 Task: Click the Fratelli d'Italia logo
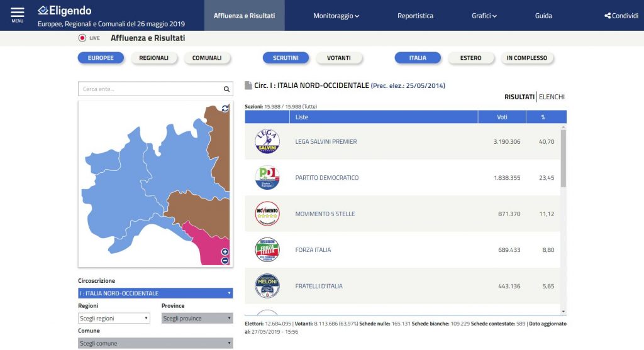(x=267, y=285)
